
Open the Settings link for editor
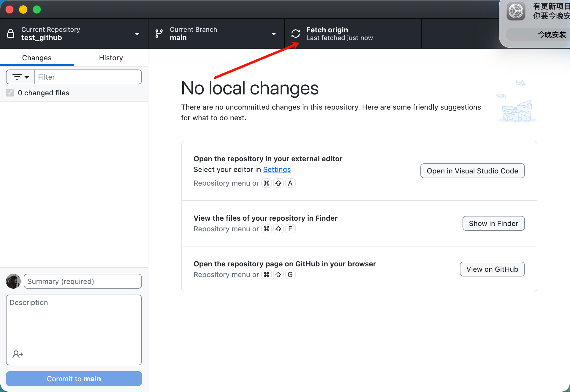[x=277, y=170]
